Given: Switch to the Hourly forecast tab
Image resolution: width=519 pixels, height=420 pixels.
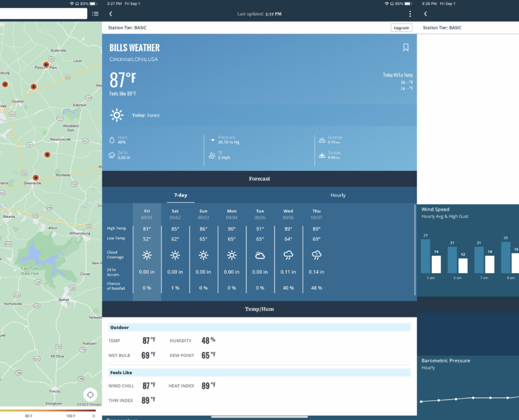Looking at the screenshot, I should click(338, 195).
